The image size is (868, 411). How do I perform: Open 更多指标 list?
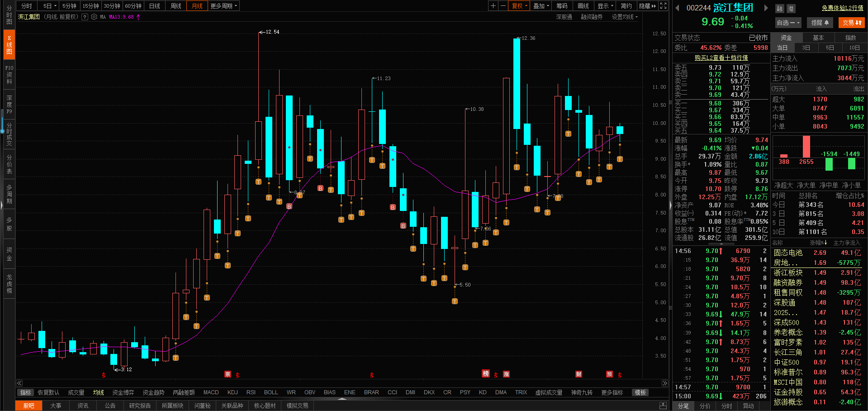coord(612,392)
